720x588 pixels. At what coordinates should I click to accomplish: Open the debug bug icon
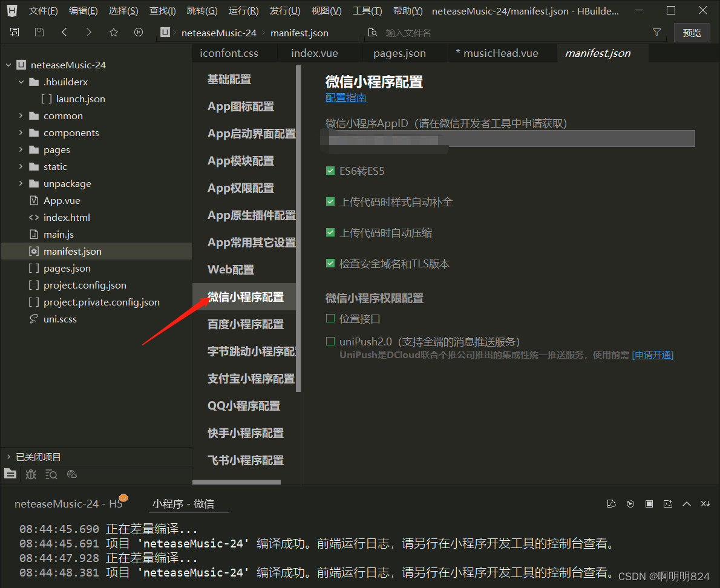tap(31, 474)
